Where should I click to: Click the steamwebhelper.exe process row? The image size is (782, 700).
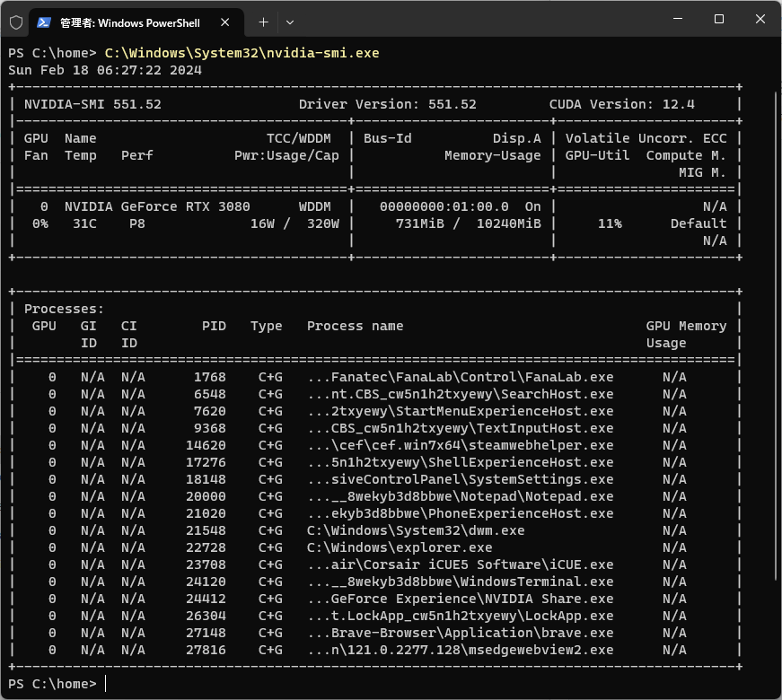(374, 445)
